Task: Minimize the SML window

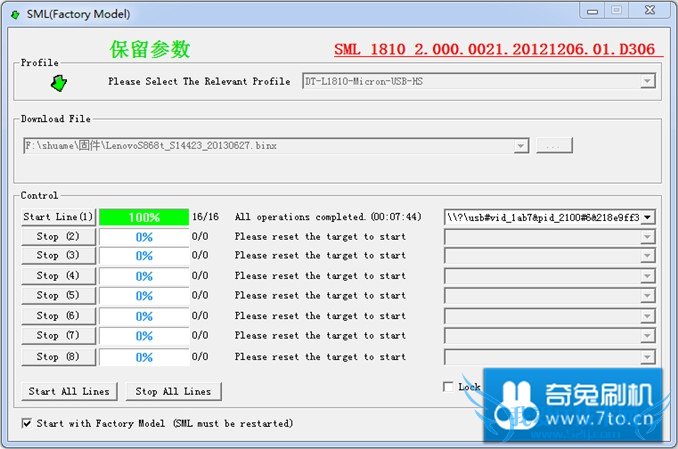Action: click(x=592, y=11)
